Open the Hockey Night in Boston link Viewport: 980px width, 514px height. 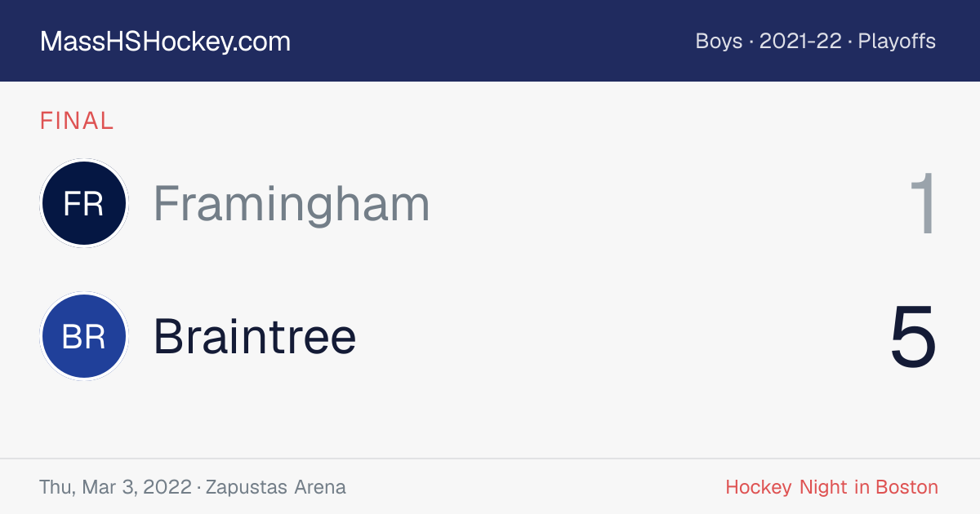831,488
